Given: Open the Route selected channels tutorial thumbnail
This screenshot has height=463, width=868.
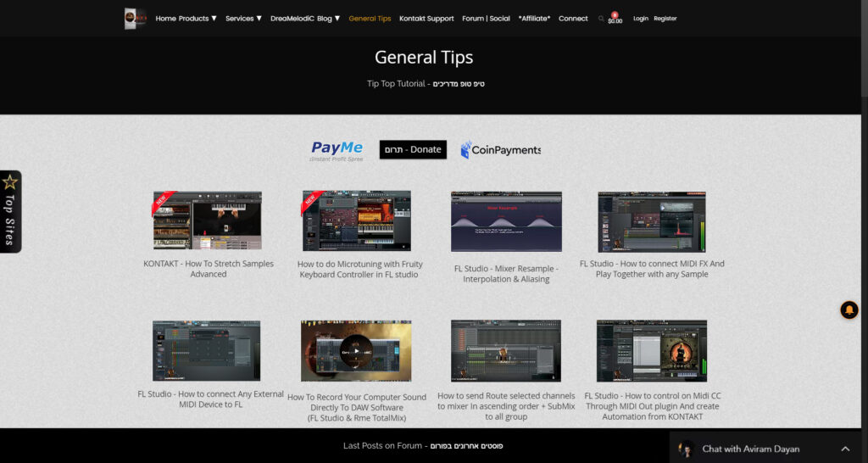Looking at the screenshot, I should coord(505,350).
